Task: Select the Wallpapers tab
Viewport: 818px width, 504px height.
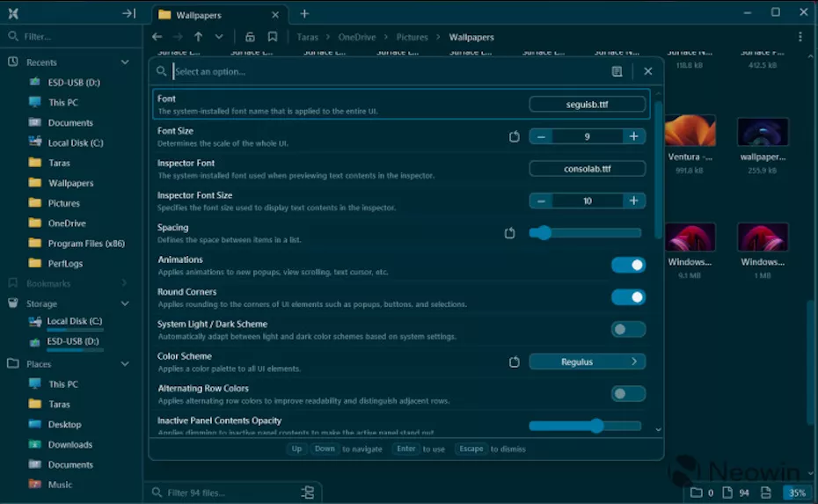Action: (x=198, y=15)
